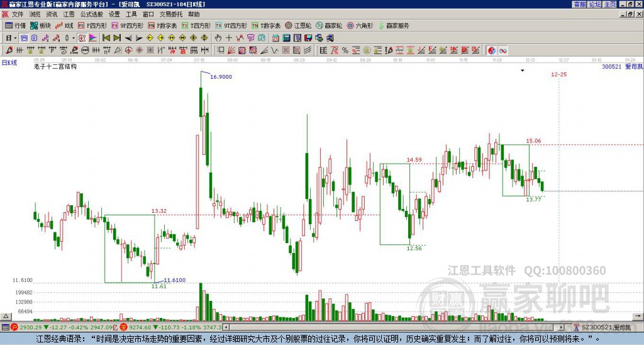
Task: Click the black right arrow icon
Action: (x=139, y=38)
